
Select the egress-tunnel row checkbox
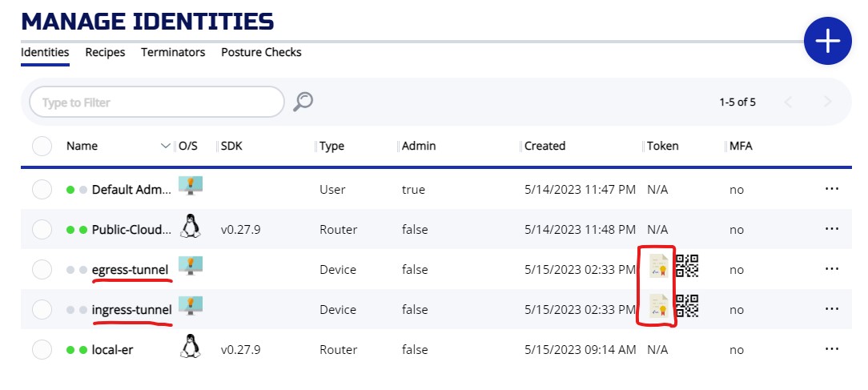pos(42,270)
